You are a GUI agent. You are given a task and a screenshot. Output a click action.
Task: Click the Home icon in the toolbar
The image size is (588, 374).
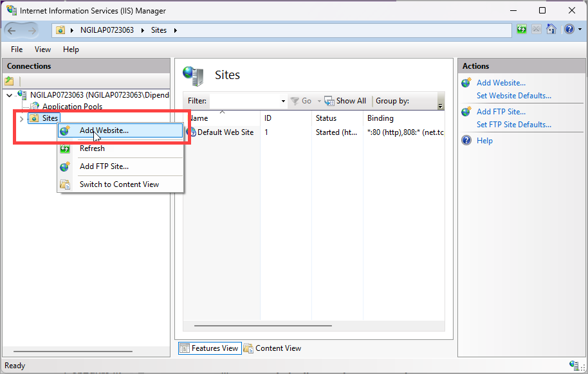coord(551,29)
